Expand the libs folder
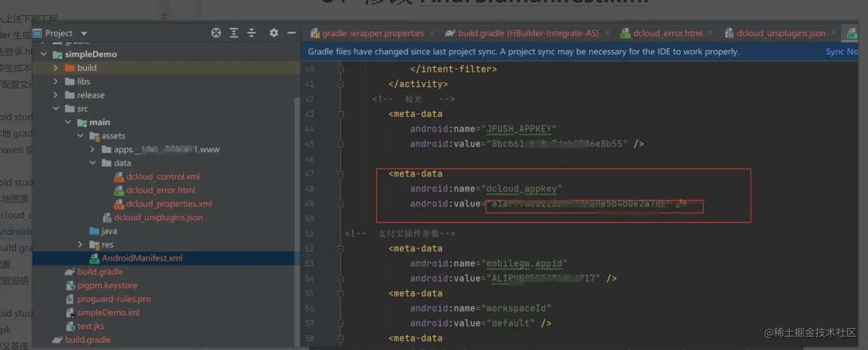 [x=56, y=81]
